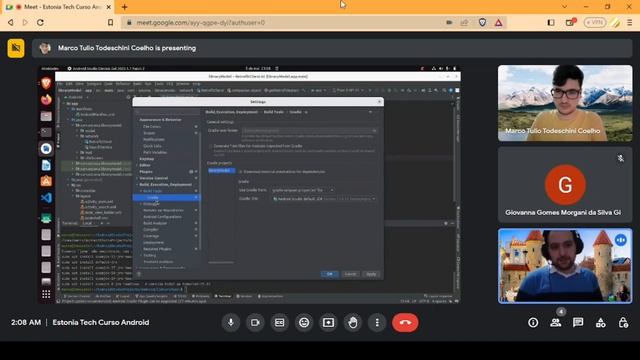Click the camera-in-use indicator in address bar

coord(449,22)
